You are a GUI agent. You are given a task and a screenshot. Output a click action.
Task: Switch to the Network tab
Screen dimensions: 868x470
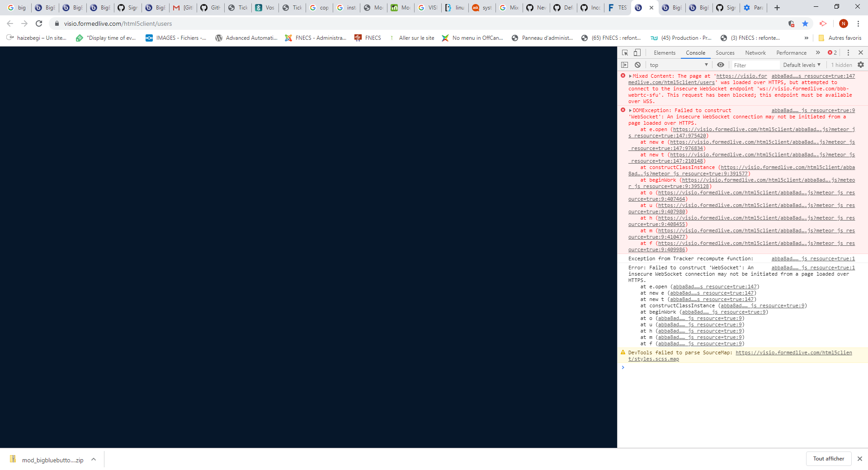click(755, 53)
